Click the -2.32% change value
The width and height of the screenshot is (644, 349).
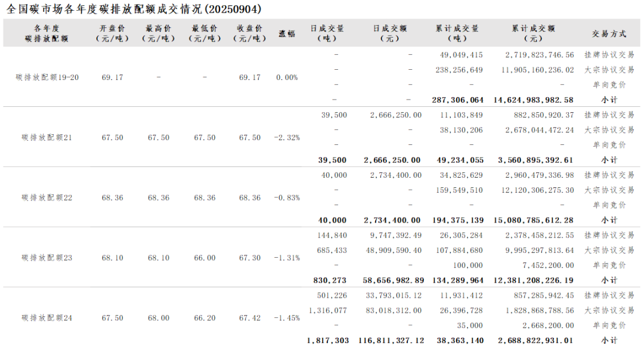287,138
